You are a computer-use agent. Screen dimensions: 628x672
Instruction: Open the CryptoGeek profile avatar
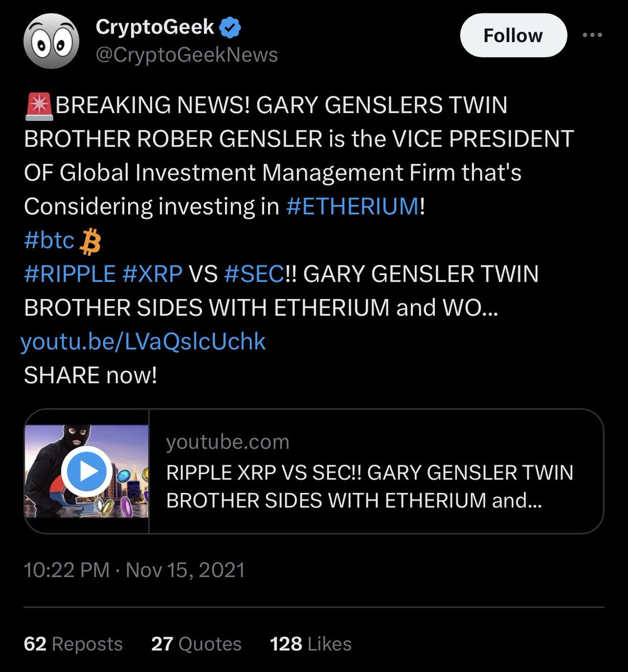51,41
